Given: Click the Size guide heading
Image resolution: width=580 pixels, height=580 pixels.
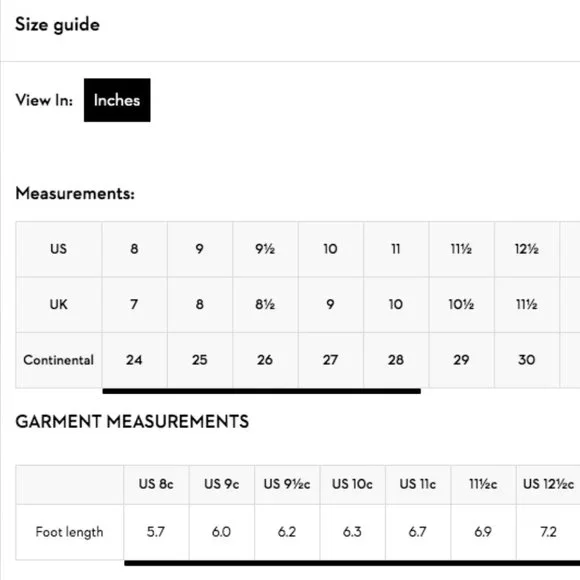Looking at the screenshot, I should click(x=57, y=25).
